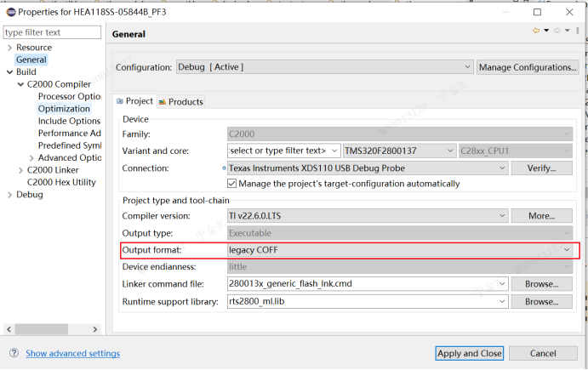
Task: Click Apply and Close button
Action: click(470, 353)
